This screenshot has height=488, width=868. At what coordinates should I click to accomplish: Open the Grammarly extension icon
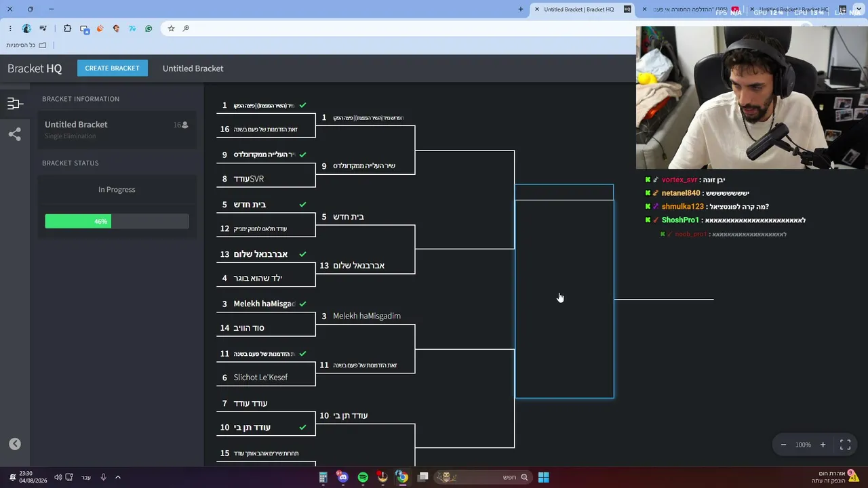click(149, 28)
